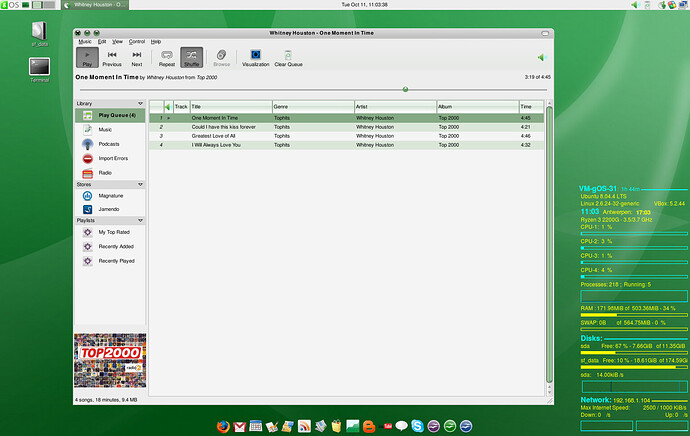
Task: Open the shopping bag dock icon
Action: click(x=337, y=426)
